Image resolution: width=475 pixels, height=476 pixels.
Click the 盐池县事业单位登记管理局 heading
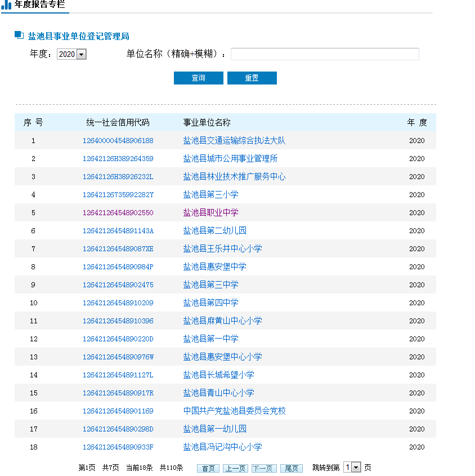pos(79,36)
